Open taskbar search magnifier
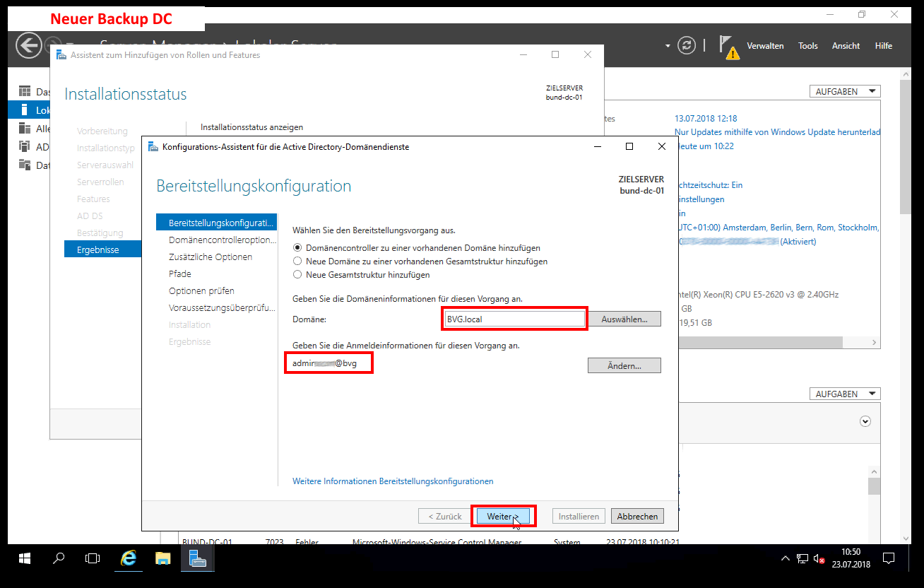 coord(59,558)
